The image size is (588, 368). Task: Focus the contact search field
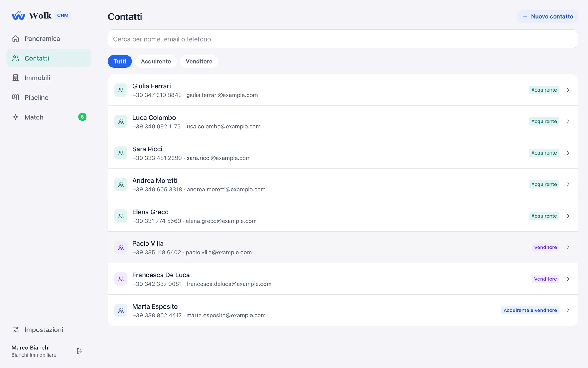pyautogui.click(x=343, y=39)
